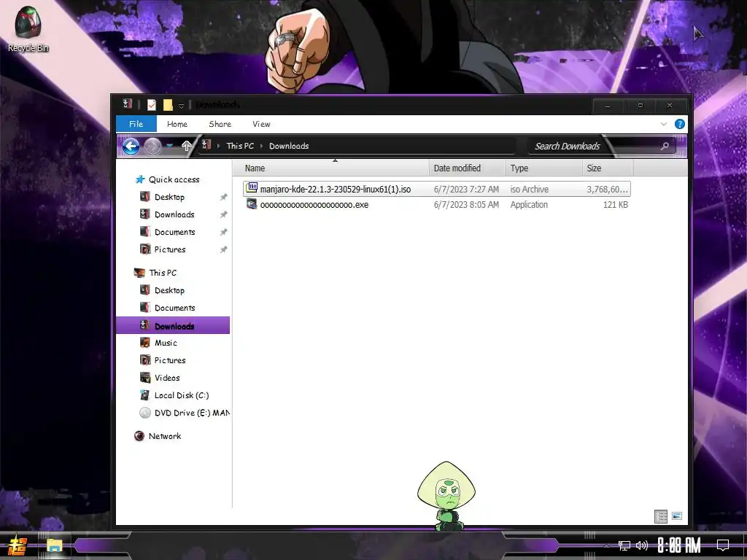
Task: Open Local Disk (C:)
Action: pyautogui.click(x=182, y=395)
